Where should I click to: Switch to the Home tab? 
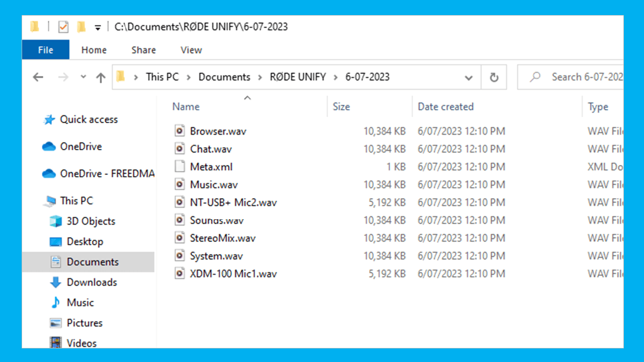[94, 50]
